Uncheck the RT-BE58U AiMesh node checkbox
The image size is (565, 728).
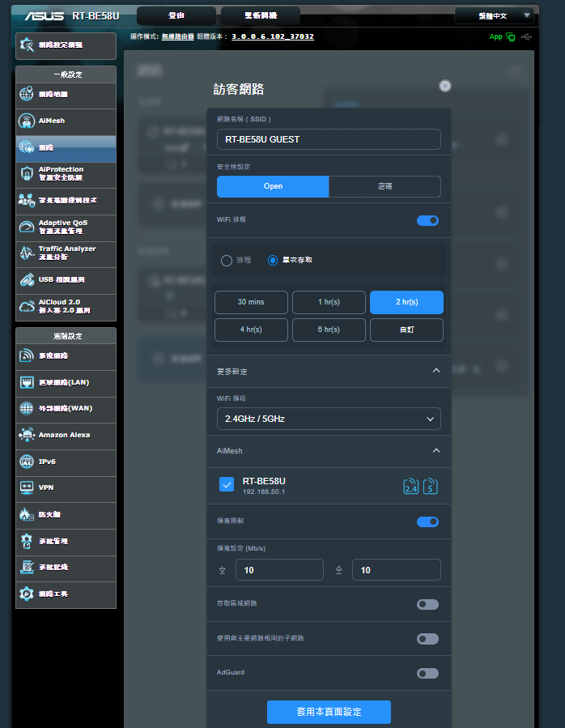pos(227,485)
